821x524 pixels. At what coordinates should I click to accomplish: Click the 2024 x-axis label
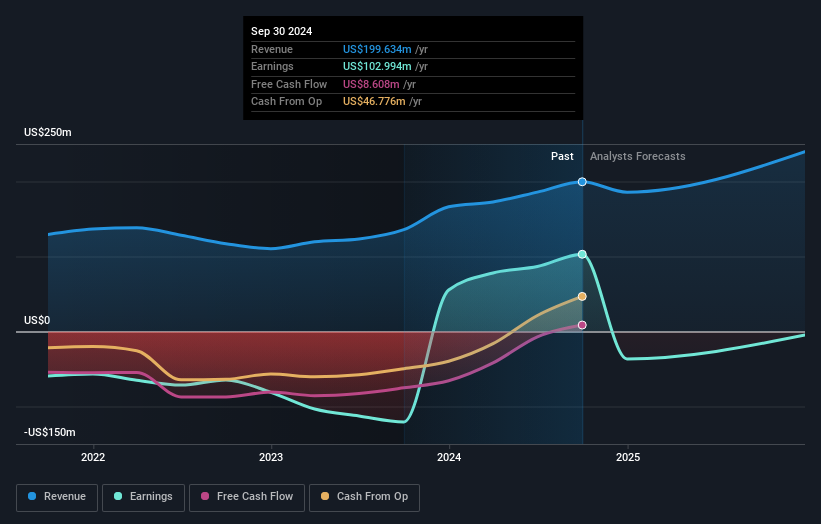(449, 457)
